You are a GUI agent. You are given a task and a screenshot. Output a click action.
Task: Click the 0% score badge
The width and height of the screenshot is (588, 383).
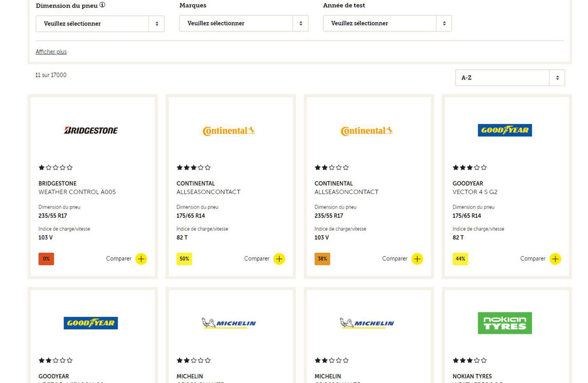[46, 259]
